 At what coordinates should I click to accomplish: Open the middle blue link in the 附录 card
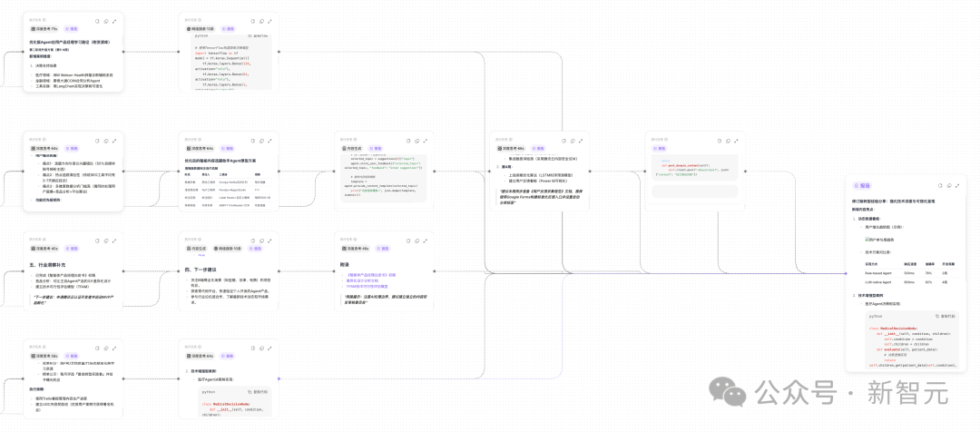pos(362,280)
